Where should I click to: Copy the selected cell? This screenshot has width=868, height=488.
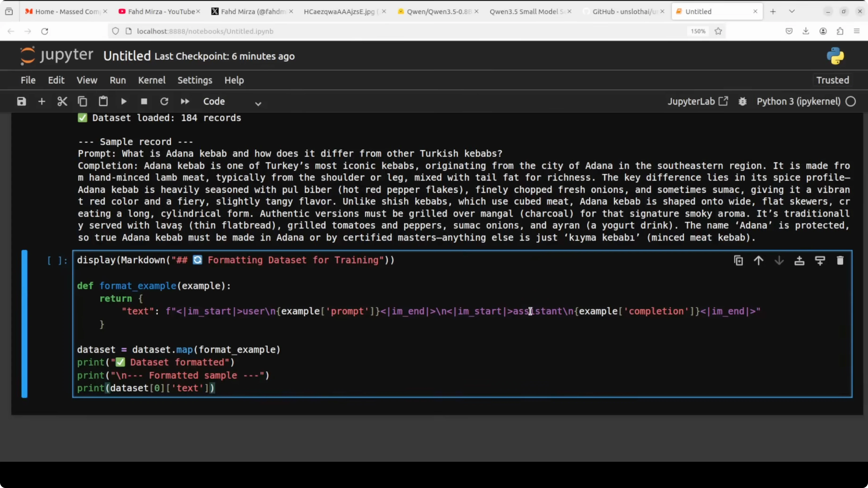pos(83,101)
